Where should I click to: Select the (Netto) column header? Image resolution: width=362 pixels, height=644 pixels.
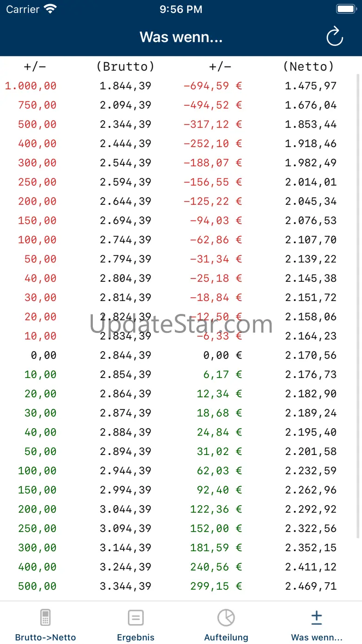coord(309,66)
